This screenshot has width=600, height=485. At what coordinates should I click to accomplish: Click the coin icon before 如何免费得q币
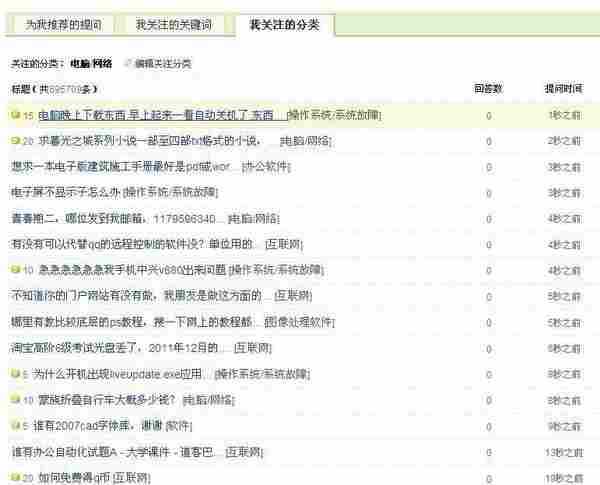point(15,478)
